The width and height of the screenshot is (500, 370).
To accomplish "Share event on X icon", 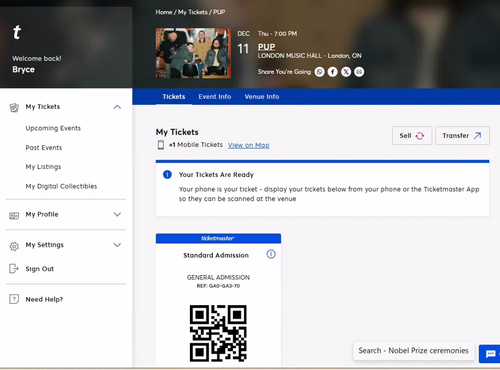I will 346,72.
